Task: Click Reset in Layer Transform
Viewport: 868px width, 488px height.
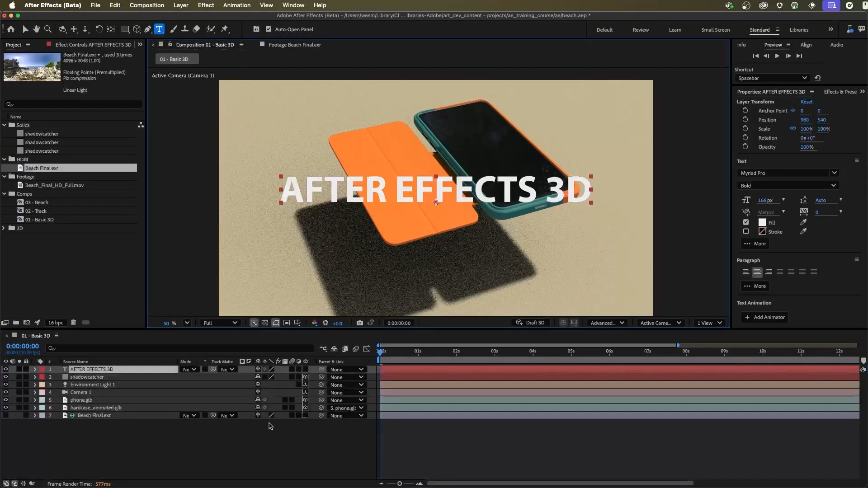Action: [x=806, y=102]
